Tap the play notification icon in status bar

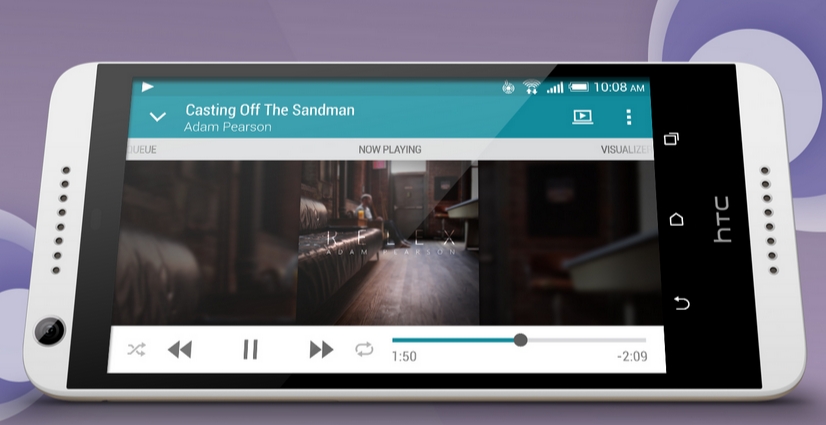148,87
